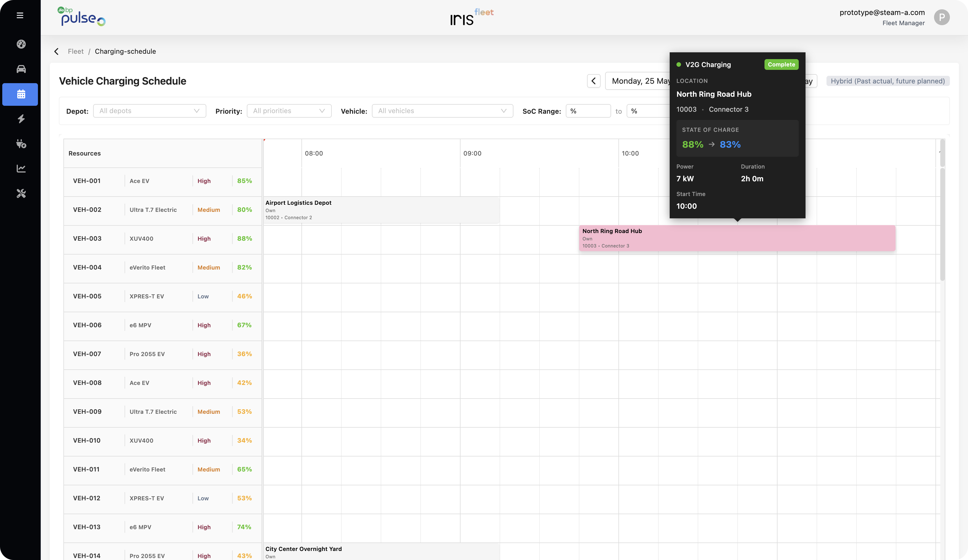This screenshot has height=560, width=968.
Task: Open the analytics line chart icon
Action: click(x=21, y=169)
